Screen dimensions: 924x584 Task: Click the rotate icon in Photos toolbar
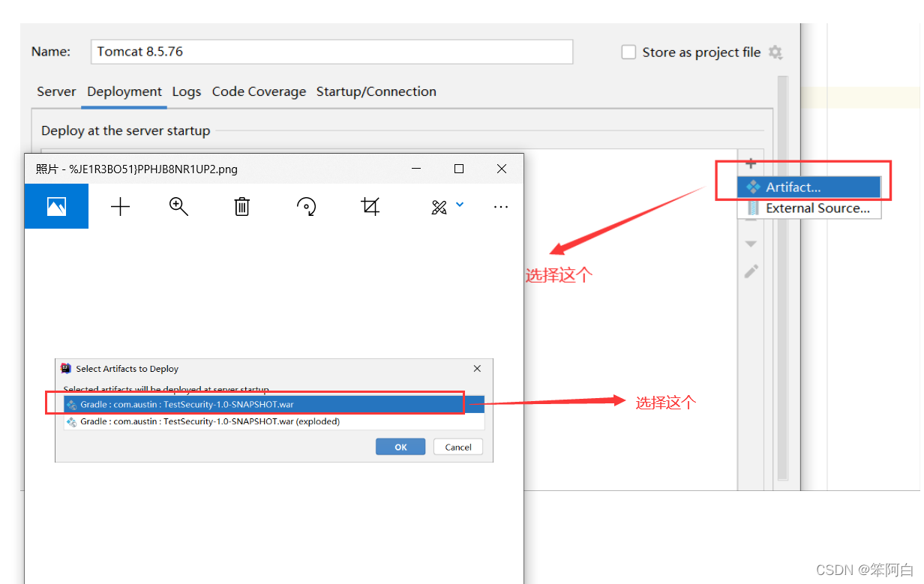click(306, 207)
